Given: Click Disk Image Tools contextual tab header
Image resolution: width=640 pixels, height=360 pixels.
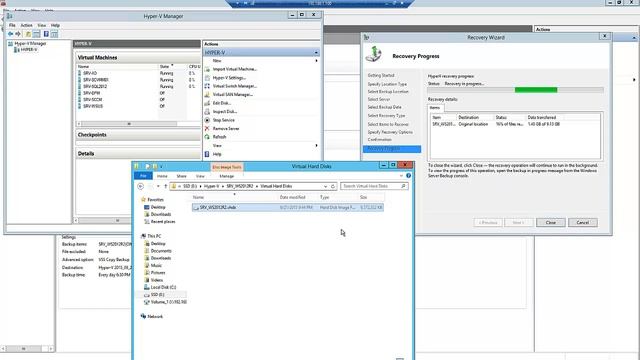Looking at the screenshot, I should (x=227, y=167).
